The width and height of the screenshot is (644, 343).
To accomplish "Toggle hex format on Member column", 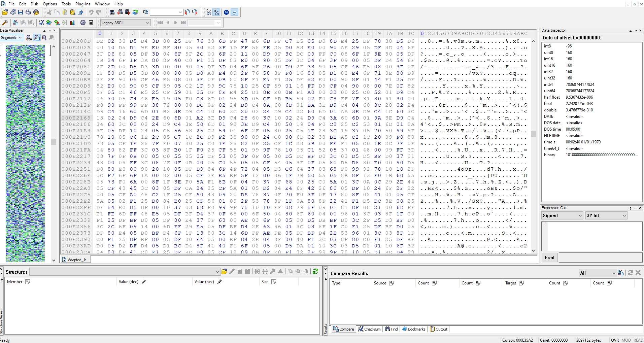I will (x=28, y=282).
